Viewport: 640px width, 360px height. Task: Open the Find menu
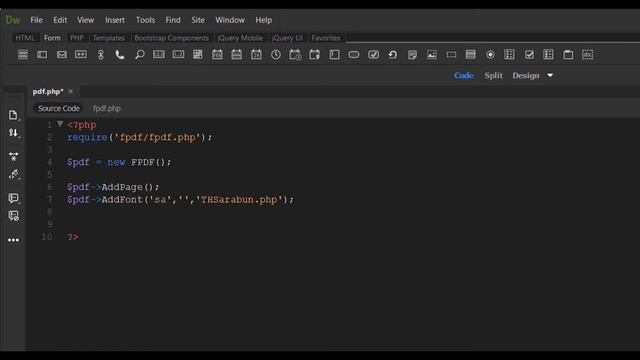pos(173,20)
